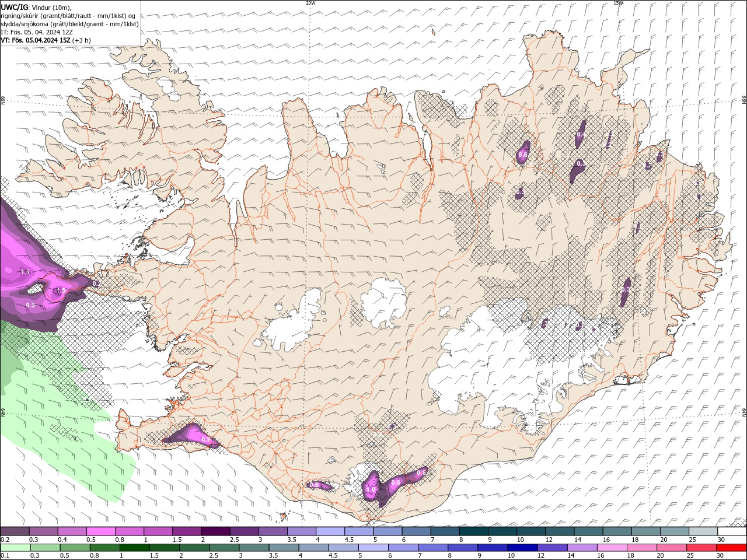Click the navy blue 10 rain legend swatch
747x560 pixels.
coord(523,548)
